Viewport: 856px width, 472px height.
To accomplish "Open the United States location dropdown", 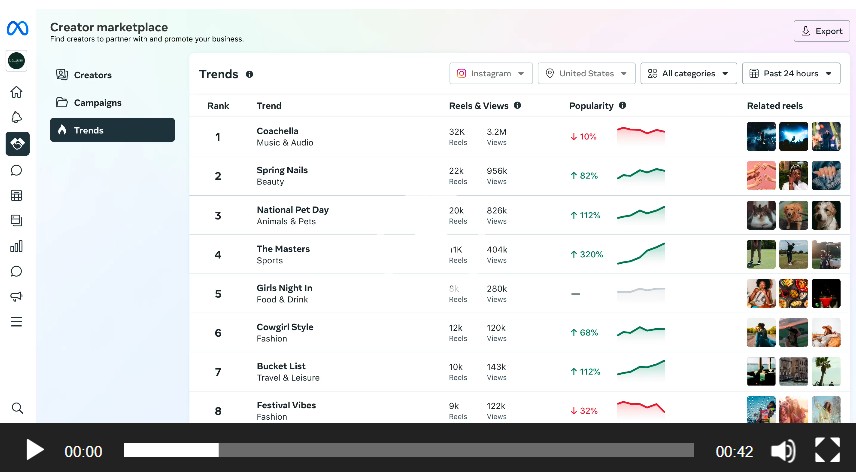I will [587, 73].
